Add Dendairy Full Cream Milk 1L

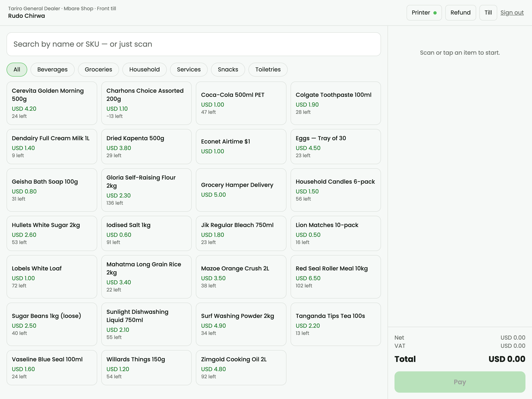(52, 147)
